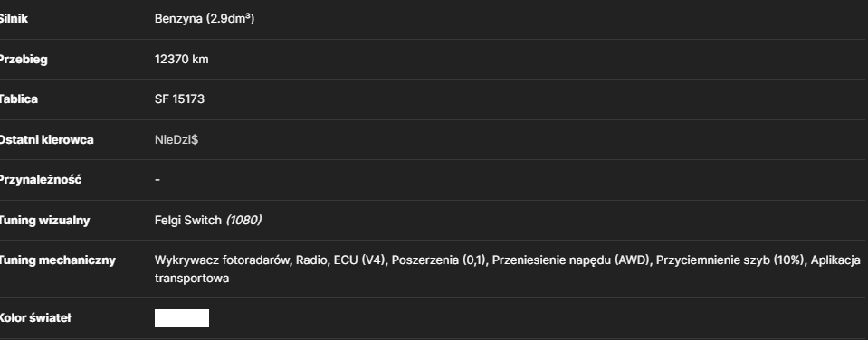Click the 12370 km mileage value
868x340 pixels.
[182, 59]
